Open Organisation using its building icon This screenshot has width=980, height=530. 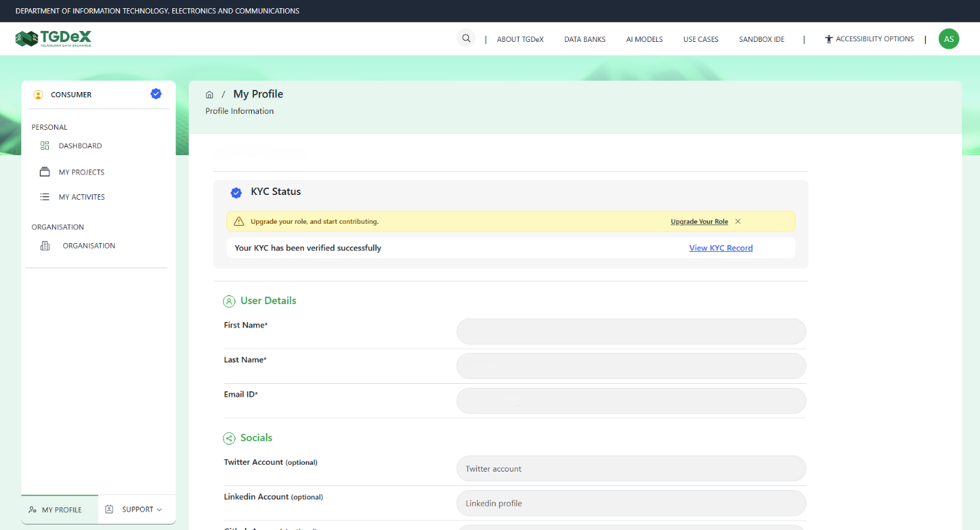[x=45, y=245]
